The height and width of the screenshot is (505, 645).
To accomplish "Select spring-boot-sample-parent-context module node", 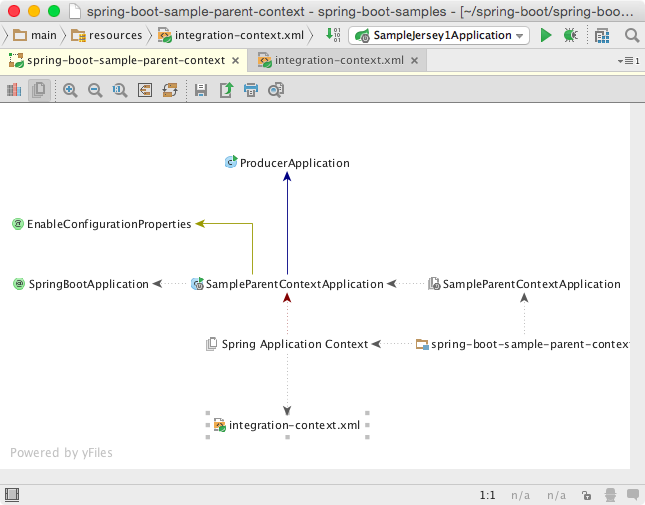I will [x=522, y=344].
